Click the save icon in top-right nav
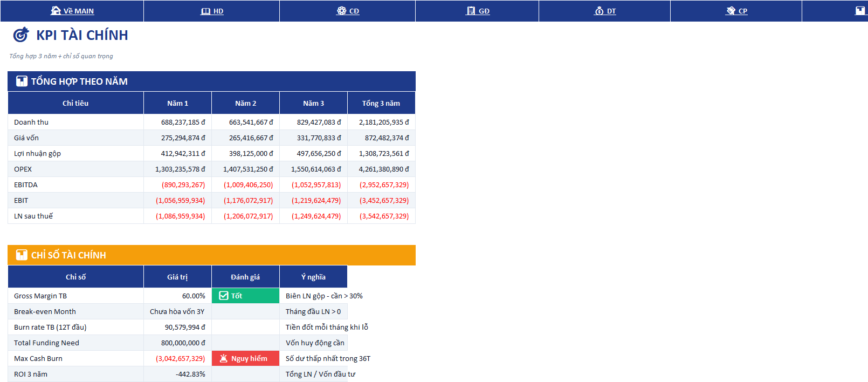 [x=860, y=10]
